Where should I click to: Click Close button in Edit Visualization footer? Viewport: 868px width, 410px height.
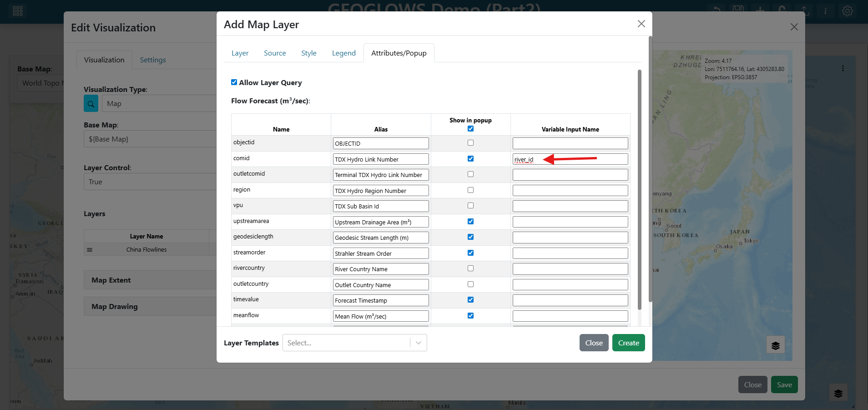point(753,385)
